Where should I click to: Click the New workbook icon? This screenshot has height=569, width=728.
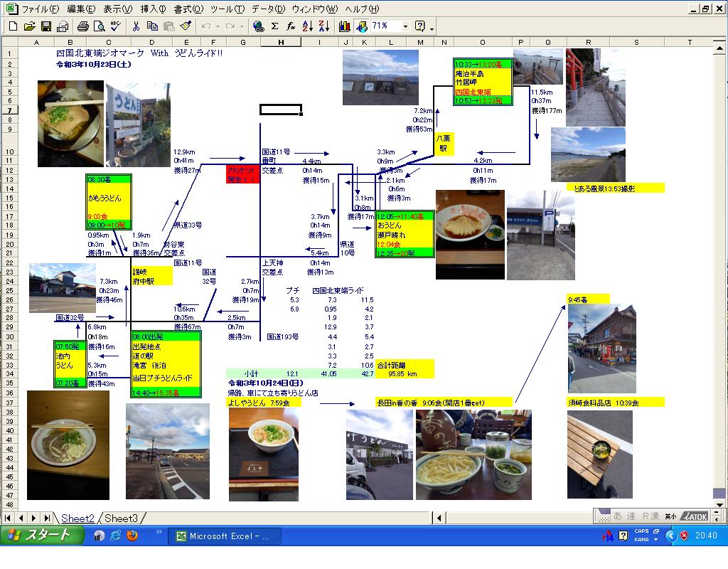pyautogui.click(x=13, y=26)
